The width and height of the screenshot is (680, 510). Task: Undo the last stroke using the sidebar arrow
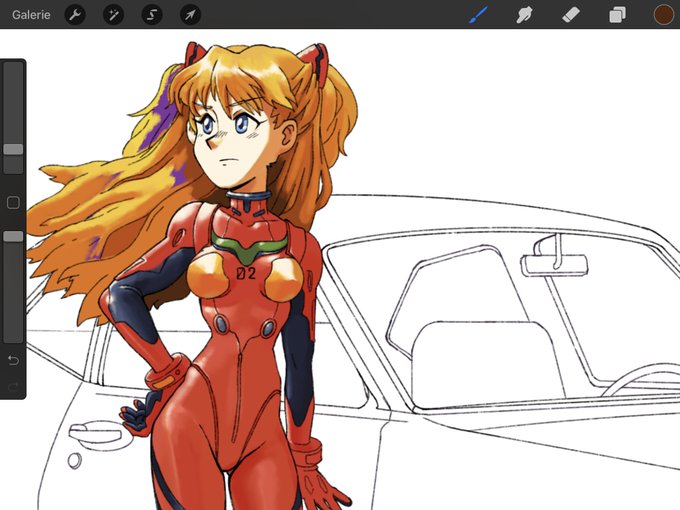point(13,360)
